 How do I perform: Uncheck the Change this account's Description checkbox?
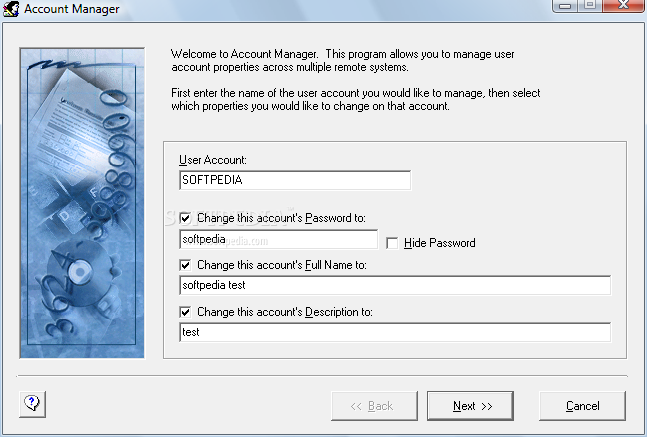[185, 312]
